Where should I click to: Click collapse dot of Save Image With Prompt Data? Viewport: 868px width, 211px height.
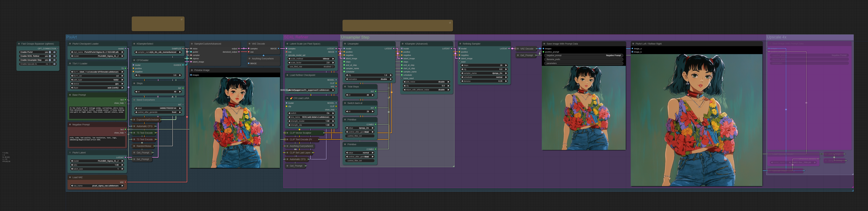click(x=544, y=44)
